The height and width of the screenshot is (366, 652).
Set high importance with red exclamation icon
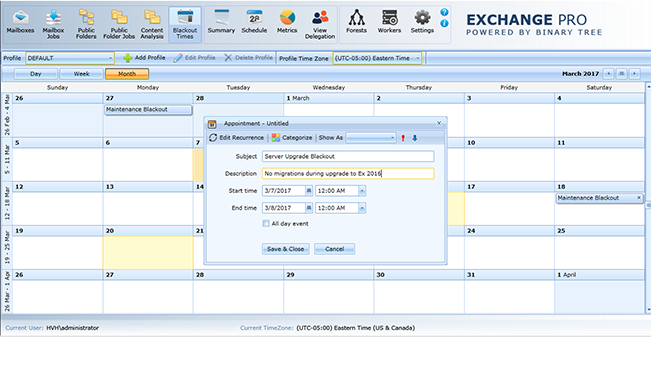[x=403, y=138]
